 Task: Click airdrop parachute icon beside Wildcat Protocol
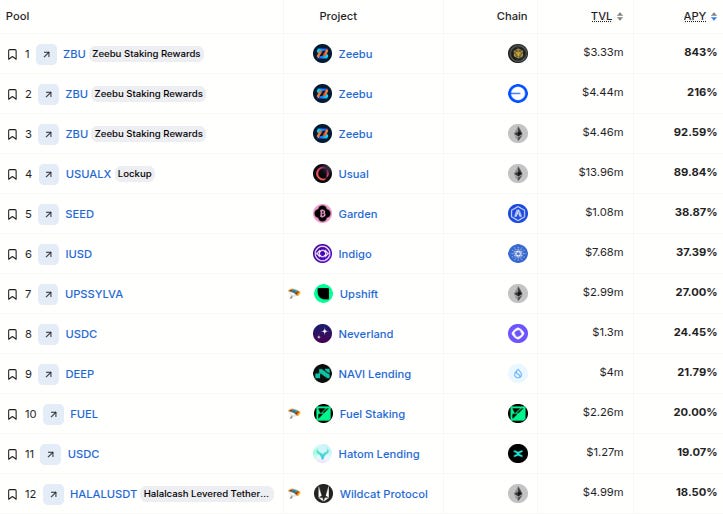(x=294, y=493)
